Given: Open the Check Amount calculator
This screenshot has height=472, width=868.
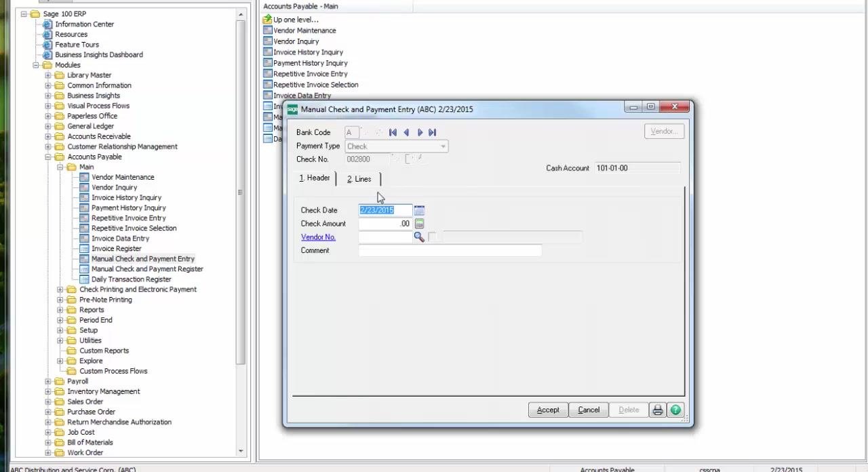Looking at the screenshot, I should [419, 224].
